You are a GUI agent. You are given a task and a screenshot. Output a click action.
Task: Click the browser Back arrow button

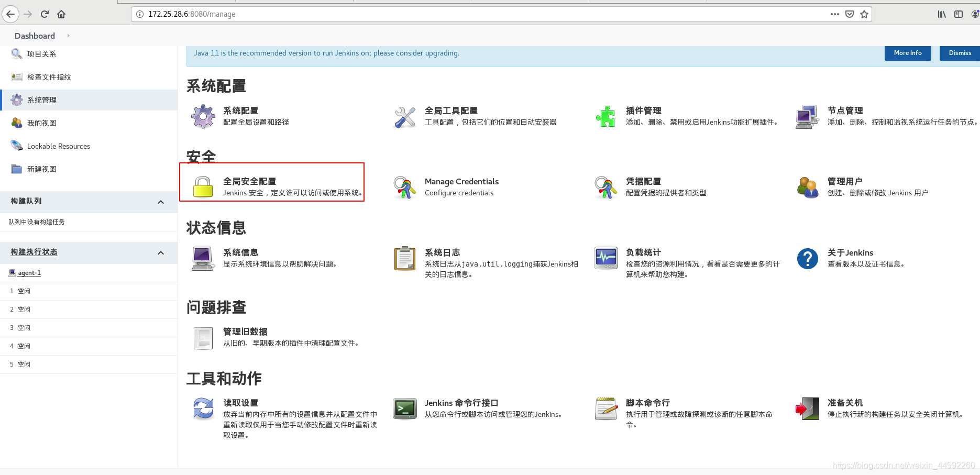(10, 14)
